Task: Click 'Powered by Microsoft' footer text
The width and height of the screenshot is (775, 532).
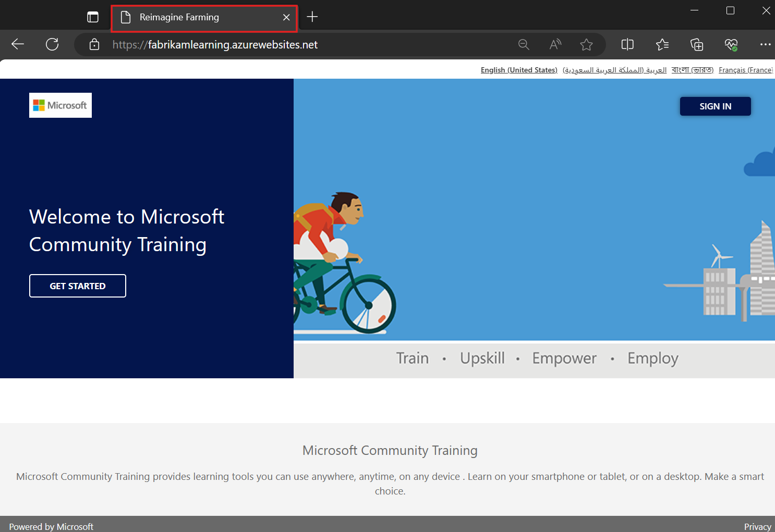Action: (51, 527)
